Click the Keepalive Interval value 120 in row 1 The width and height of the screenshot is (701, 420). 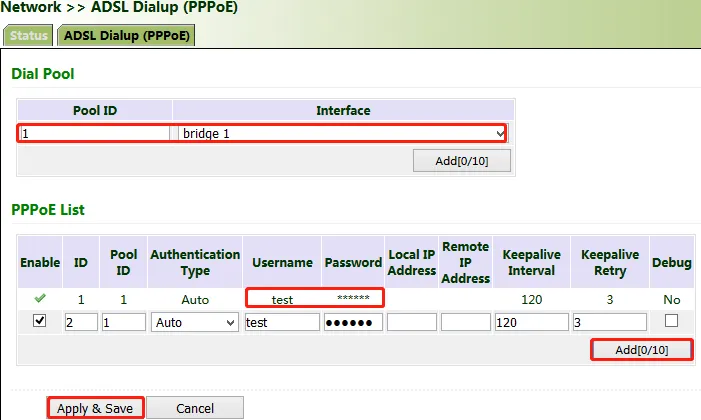click(532, 299)
